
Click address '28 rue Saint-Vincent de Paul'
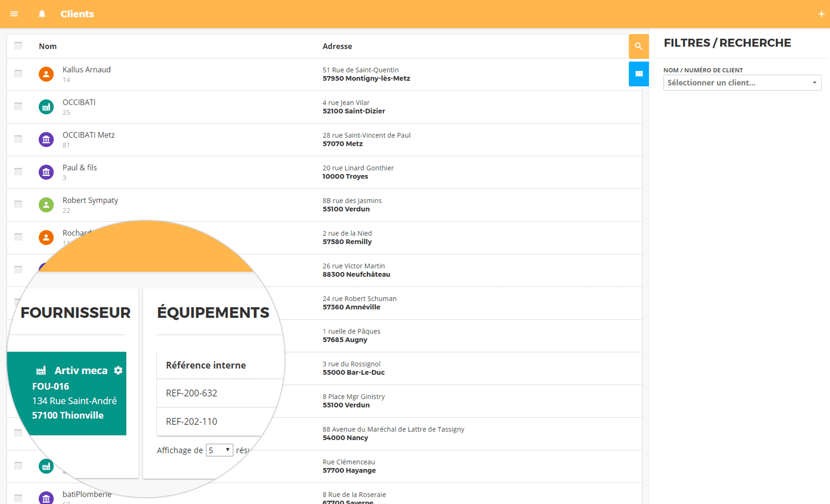(366, 135)
